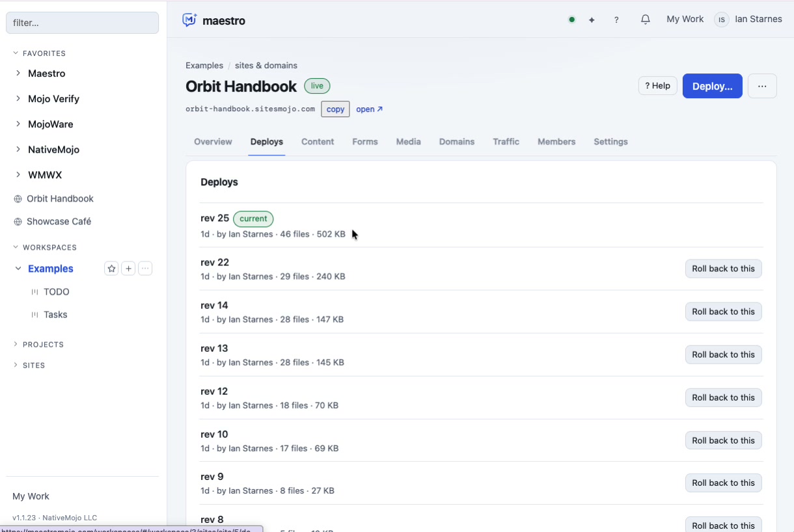Viewport: 794px width, 532px height.
Task: Click the current badge on rev 25
Action: pyautogui.click(x=253, y=219)
